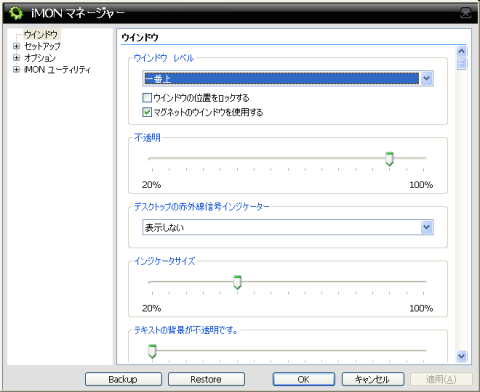The height and width of the screenshot is (392, 480).
Task: Click the Backup button
Action: 123,379
